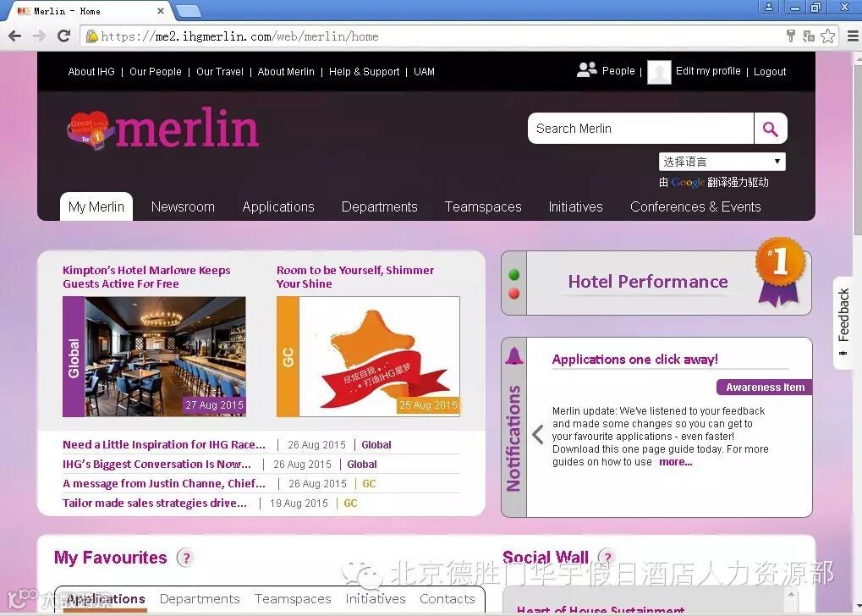Open Applications one click away heading
Image resolution: width=862 pixels, height=616 pixels.
(x=635, y=359)
